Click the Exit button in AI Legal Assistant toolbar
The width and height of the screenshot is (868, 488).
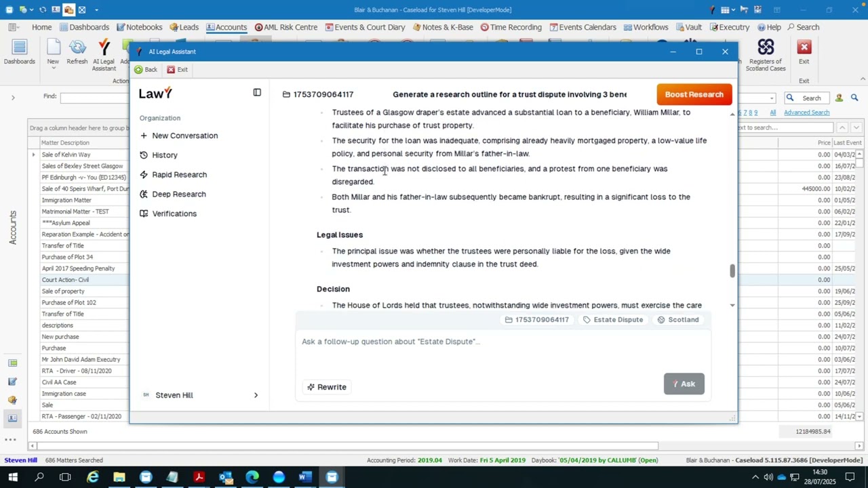pyautogui.click(x=177, y=69)
